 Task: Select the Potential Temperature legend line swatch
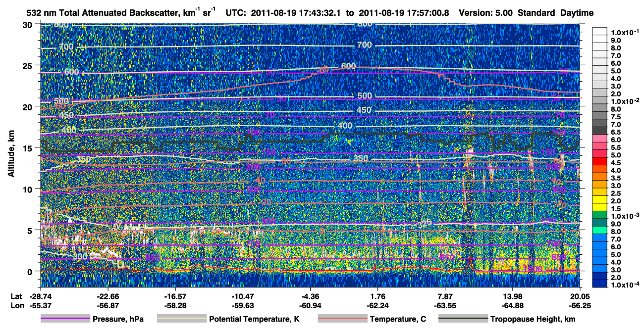(181, 319)
